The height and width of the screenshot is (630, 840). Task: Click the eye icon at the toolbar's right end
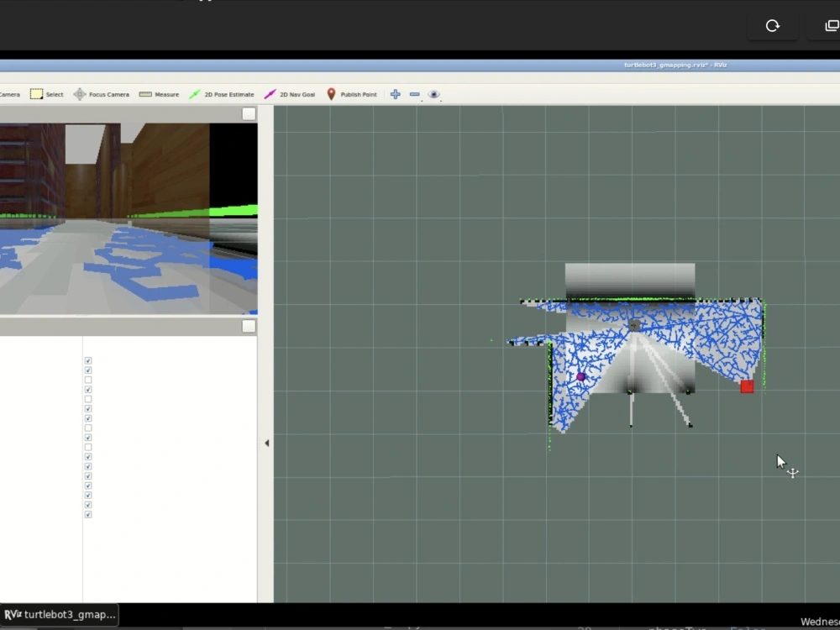(x=433, y=94)
